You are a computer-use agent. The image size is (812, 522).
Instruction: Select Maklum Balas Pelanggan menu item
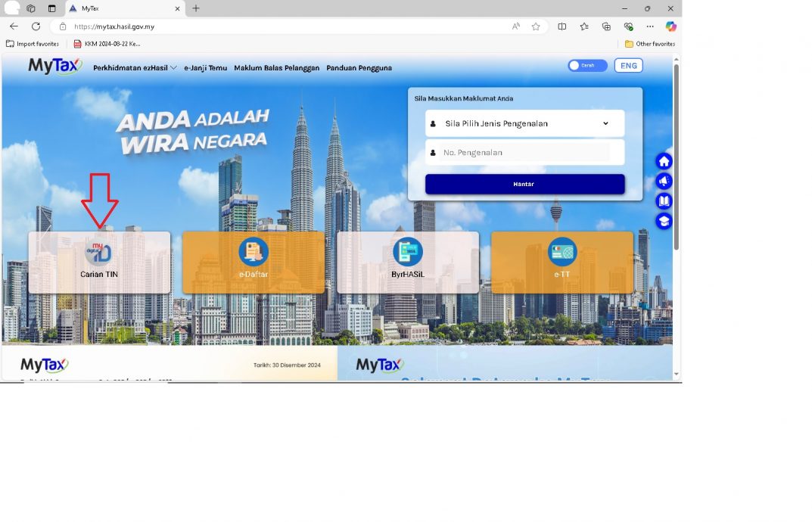click(x=276, y=68)
